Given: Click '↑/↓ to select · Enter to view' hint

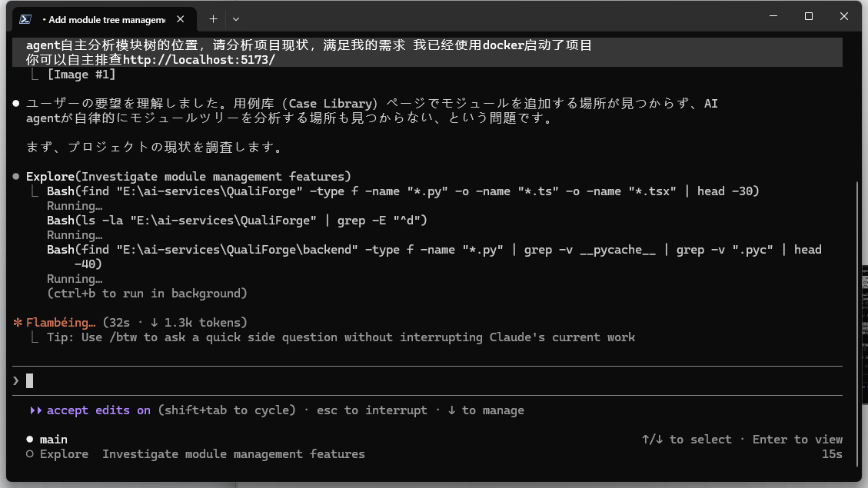Looking at the screenshot, I should 742,440.
